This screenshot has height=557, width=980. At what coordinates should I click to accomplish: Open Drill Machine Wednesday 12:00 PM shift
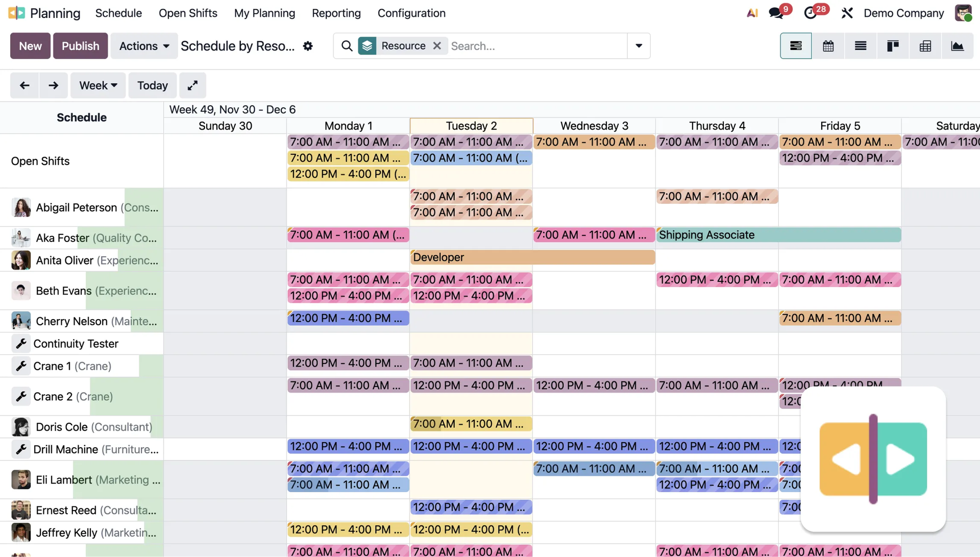(594, 446)
